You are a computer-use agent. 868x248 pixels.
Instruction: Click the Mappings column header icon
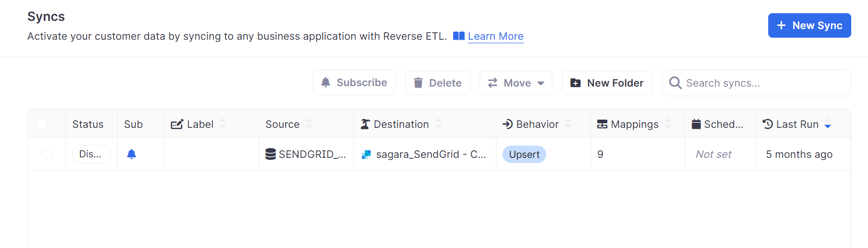(602, 124)
